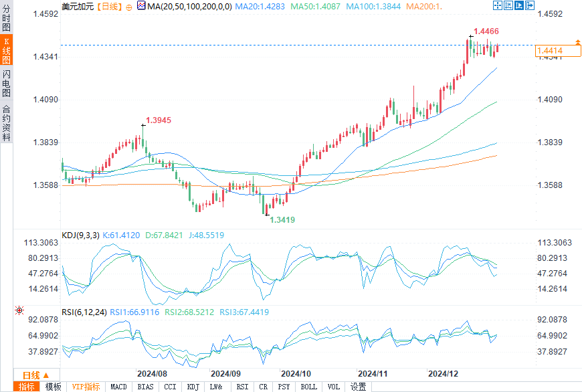Click the 设置 button in the bottom bar
The height and width of the screenshot is (392, 582).
[359, 387]
